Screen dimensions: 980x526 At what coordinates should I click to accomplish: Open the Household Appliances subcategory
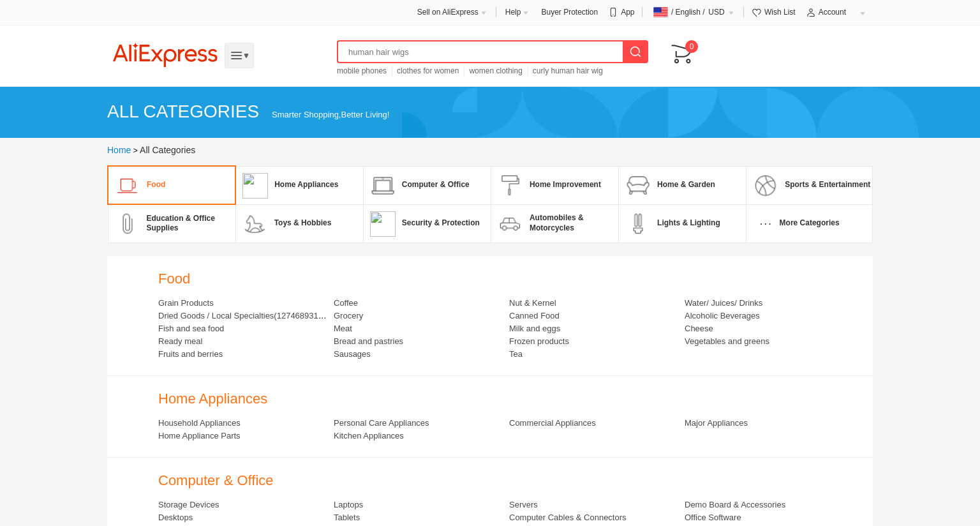[199, 423]
